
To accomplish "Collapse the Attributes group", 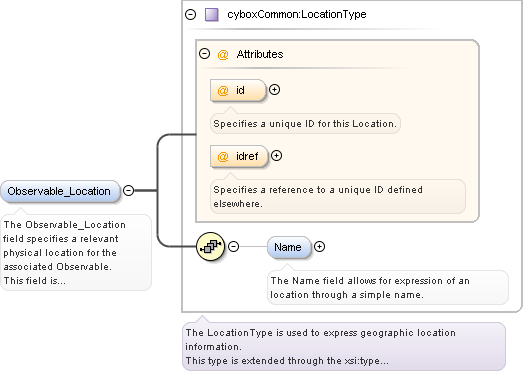I will (204, 53).
